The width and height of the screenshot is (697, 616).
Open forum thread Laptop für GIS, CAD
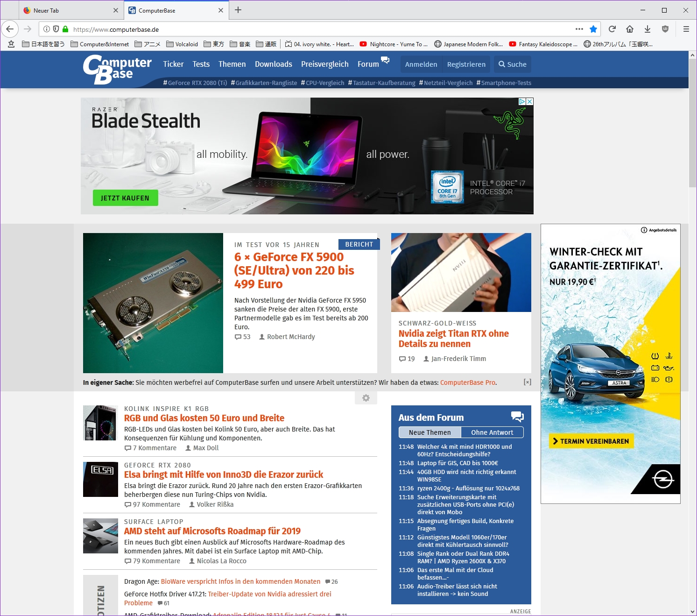(458, 463)
